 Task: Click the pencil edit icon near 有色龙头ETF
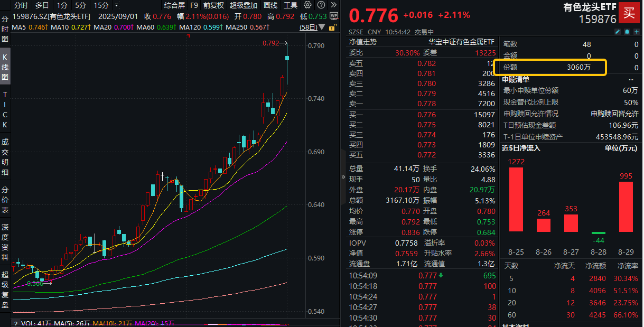(x=618, y=32)
